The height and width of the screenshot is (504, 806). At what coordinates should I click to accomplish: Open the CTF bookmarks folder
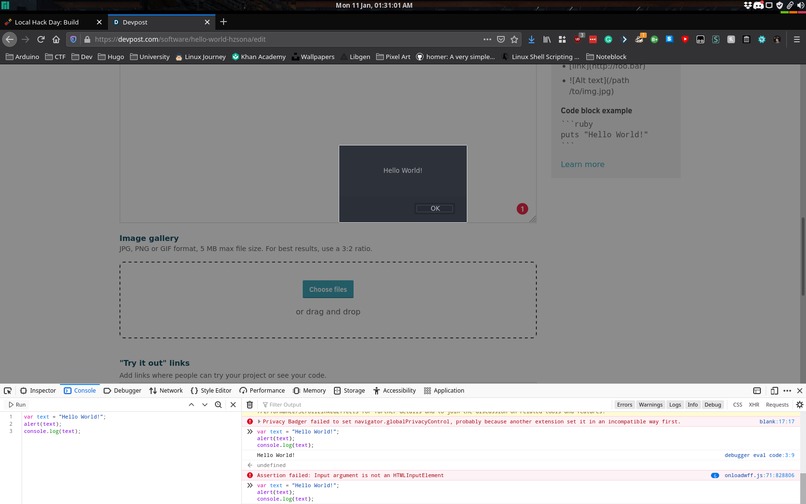[55, 57]
